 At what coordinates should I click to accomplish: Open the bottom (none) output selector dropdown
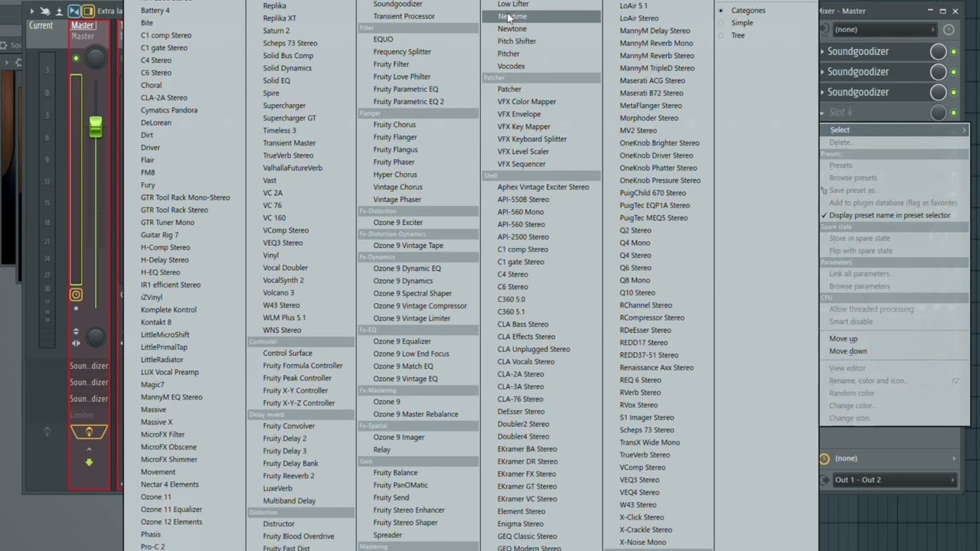895,458
